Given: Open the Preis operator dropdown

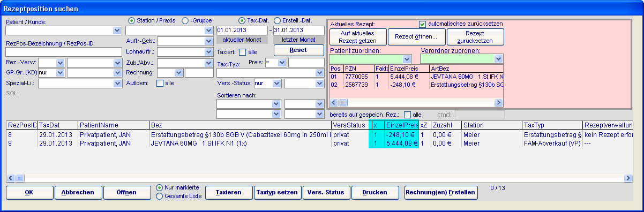Looking at the screenshot, I should coord(282,63).
